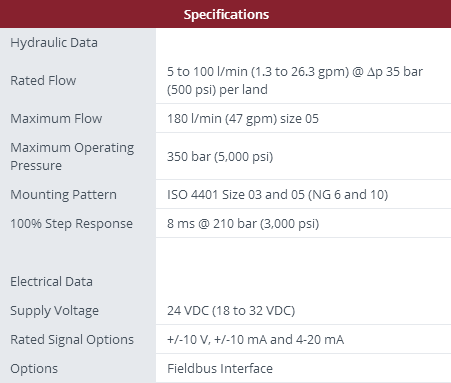Click the Maximum Operating Pressure label

[x=72, y=157]
